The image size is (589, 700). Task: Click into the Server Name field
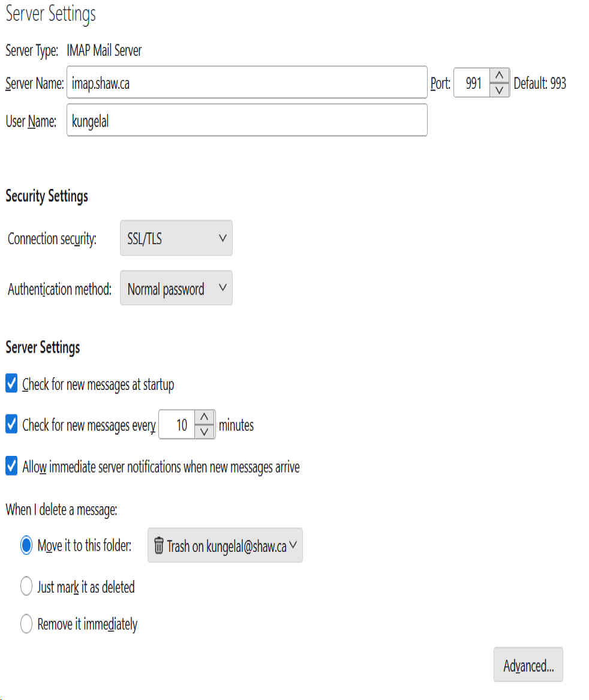click(247, 83)
